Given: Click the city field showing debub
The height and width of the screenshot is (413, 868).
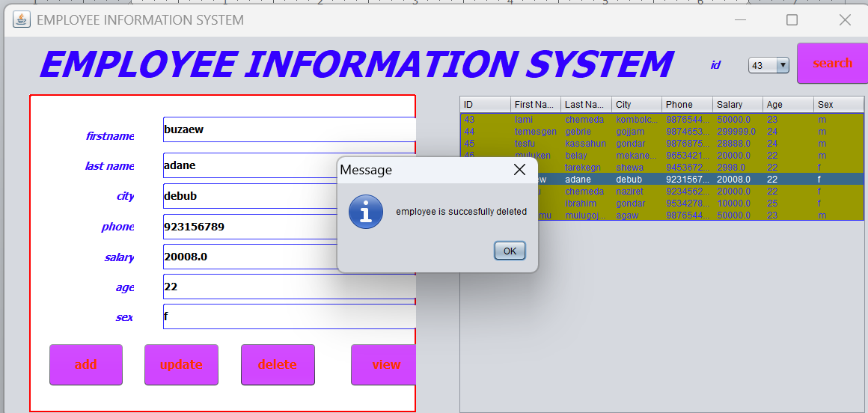Looking at the screenshot, I should 290,196.
